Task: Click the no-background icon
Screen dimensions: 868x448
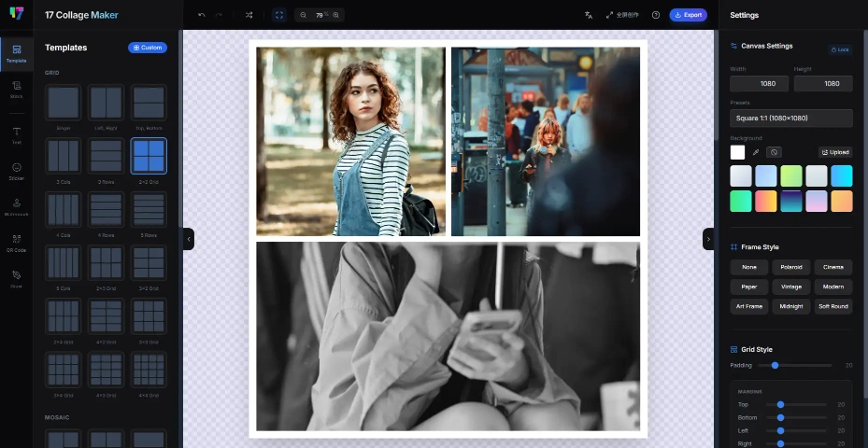Action: tap(774, 152)
